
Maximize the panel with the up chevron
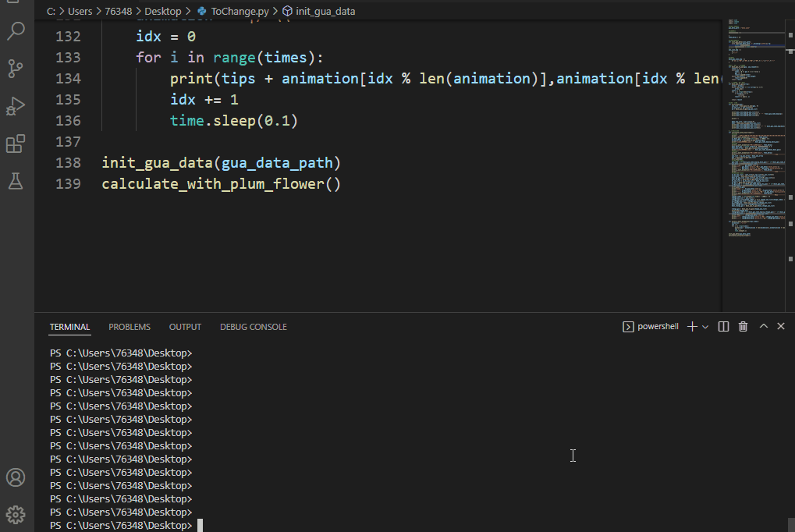pyautogui.click(x=764, y=326)
